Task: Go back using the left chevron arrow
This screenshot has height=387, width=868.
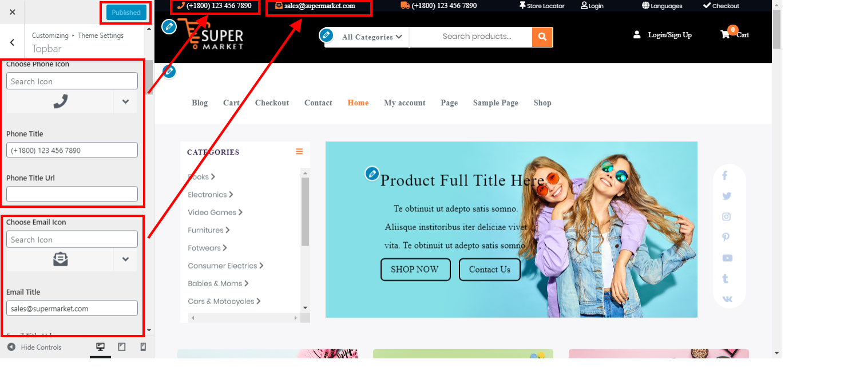Action: pos(12,42)
